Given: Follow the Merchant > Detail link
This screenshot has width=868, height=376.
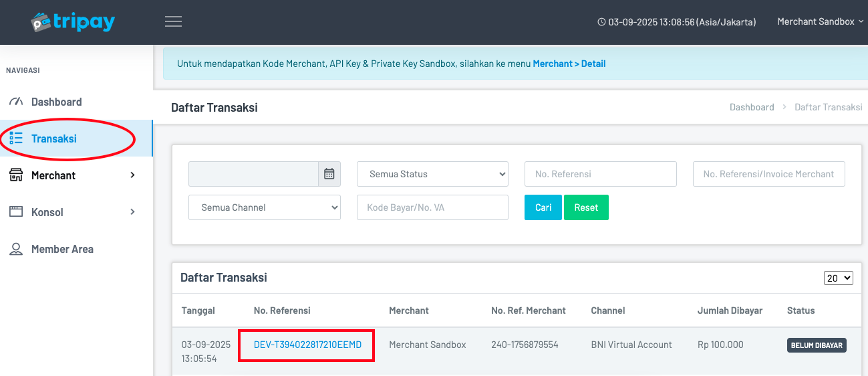Looking at the screenshot, I should [x=569, y=64].
